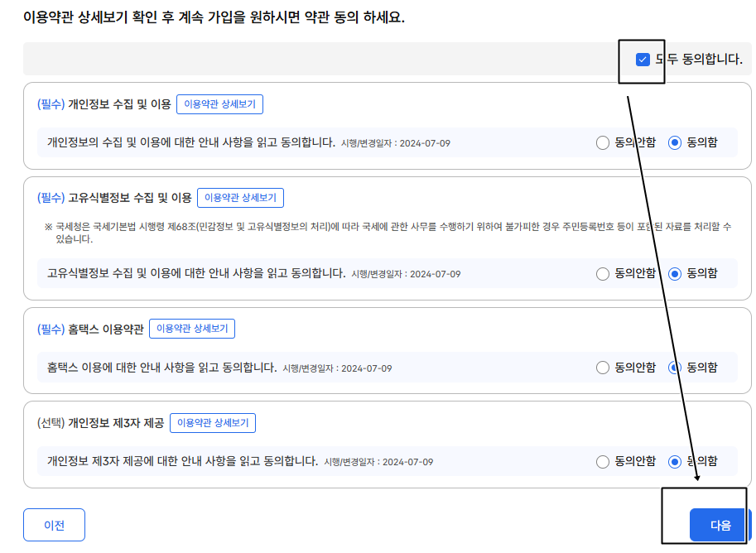Select 동의안함 for 홈택스 이용약관
756x553 pixels.
click(602, 368)
